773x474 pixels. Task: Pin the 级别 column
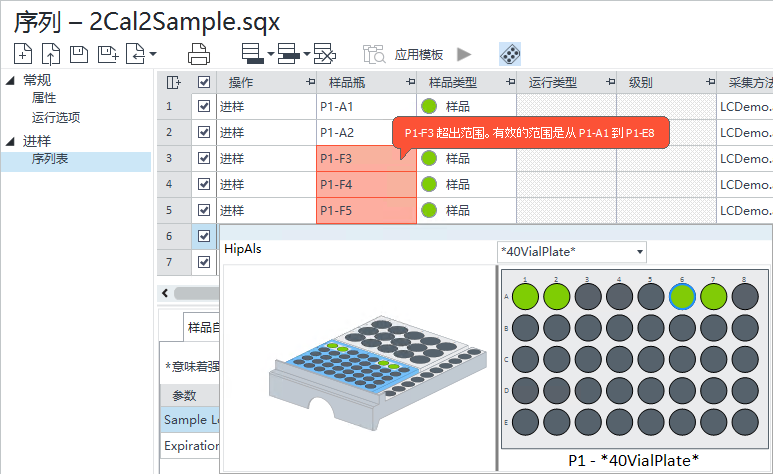click(710, 82)
